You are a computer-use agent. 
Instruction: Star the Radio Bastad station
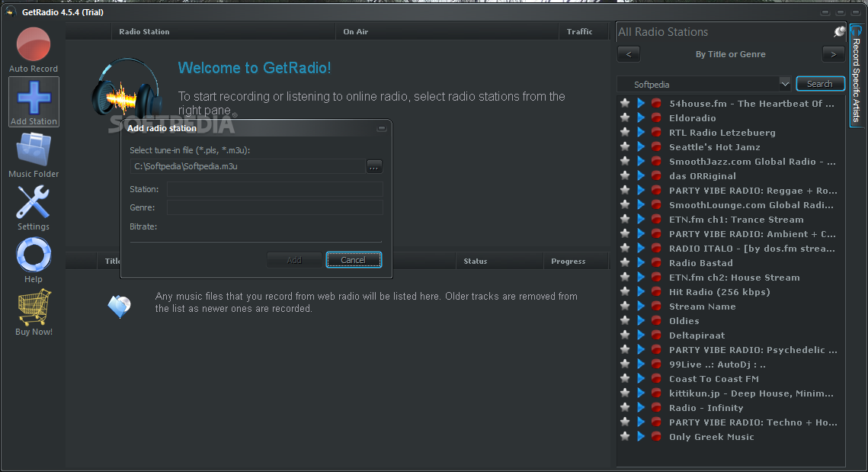click(625, 262)
